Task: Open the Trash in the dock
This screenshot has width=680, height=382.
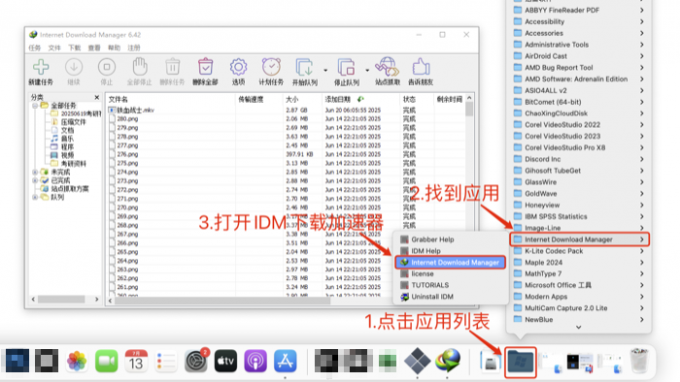Action: 639,360
